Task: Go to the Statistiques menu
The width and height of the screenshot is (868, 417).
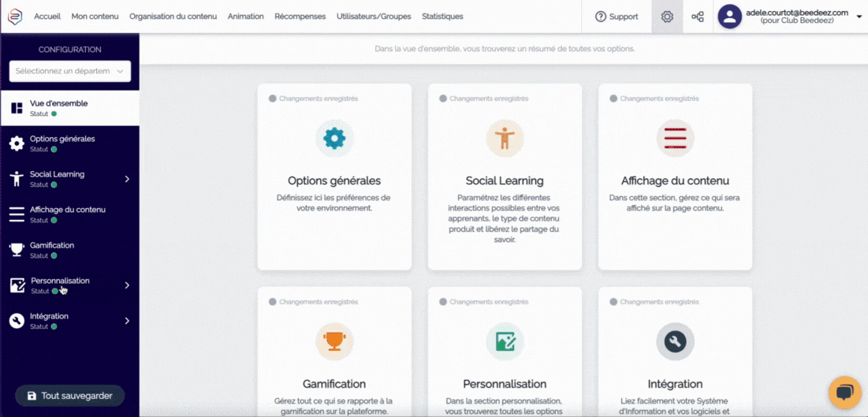Action: [442, 17]
